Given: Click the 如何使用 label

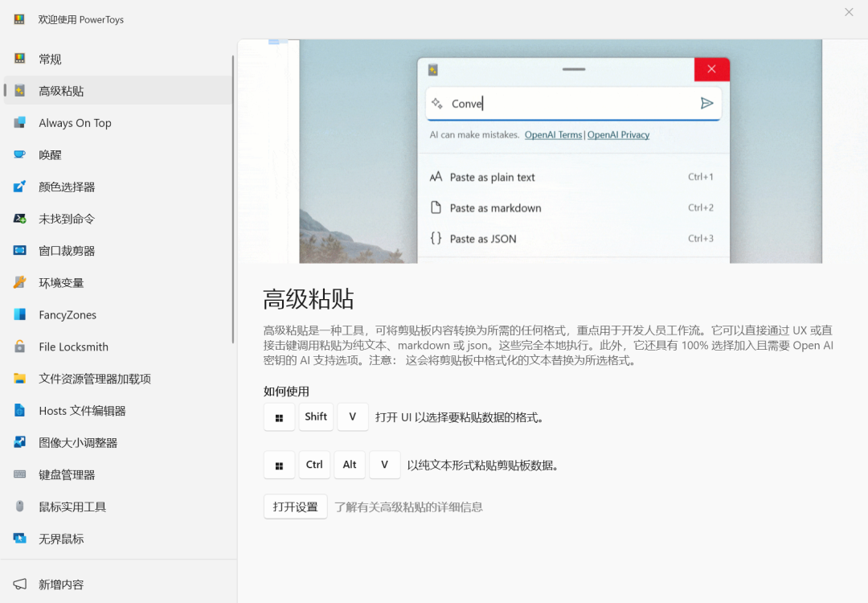Looking at the screenshot, I should (286, 392).
